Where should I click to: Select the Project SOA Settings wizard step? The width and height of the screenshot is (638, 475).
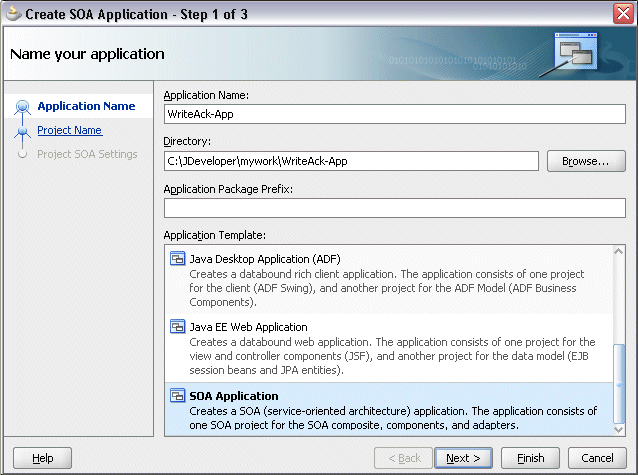[x=87, y=154]
